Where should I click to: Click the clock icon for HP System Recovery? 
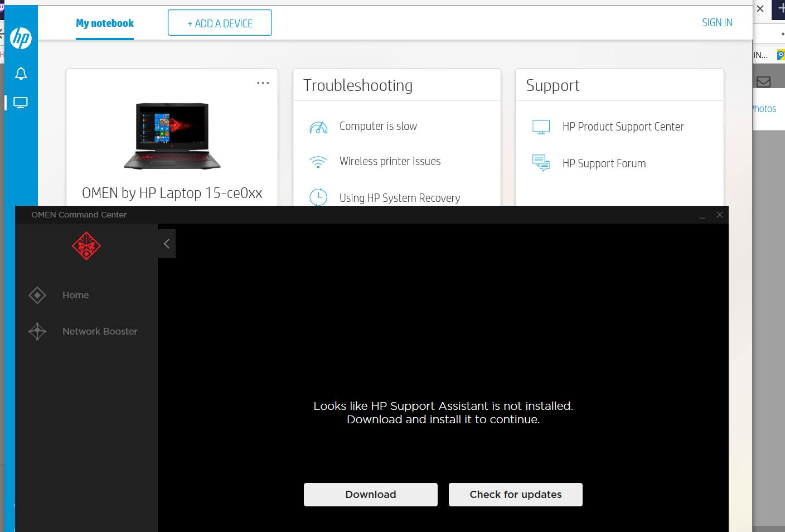tap(318, 197)
